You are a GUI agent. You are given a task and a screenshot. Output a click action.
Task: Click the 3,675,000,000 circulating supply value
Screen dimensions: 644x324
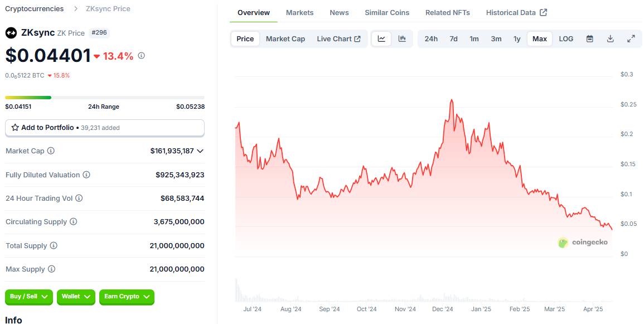coord(179,222)
